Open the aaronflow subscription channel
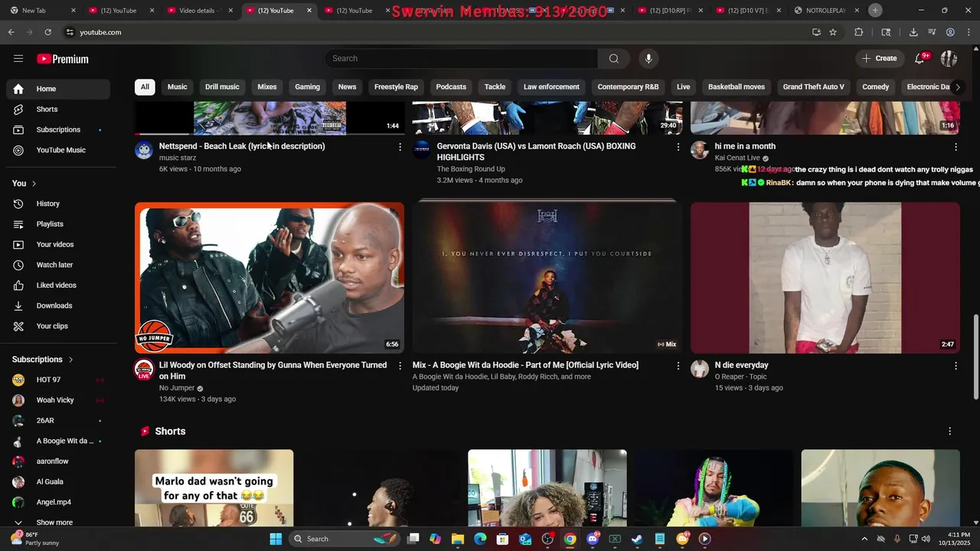Image resolution: width=980 pixels, height=551 pixels. click(58, 461)
